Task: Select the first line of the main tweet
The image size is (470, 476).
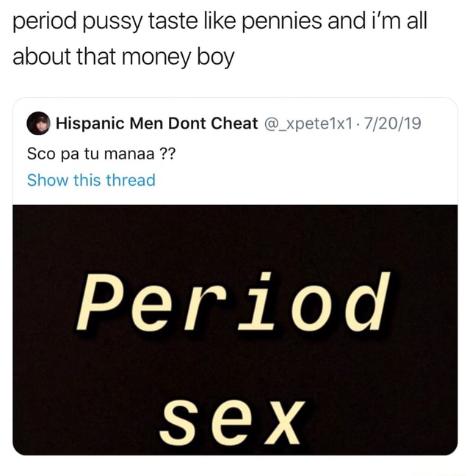Action: 220,22
